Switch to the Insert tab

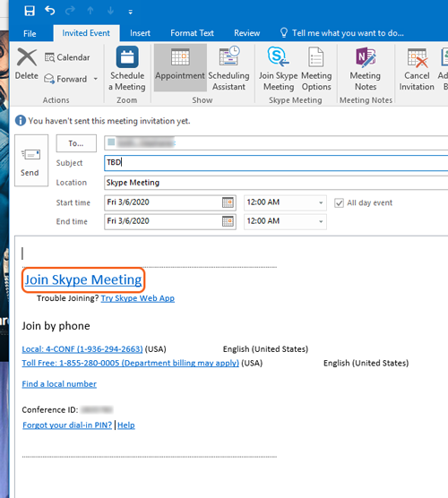coord(140,33)
